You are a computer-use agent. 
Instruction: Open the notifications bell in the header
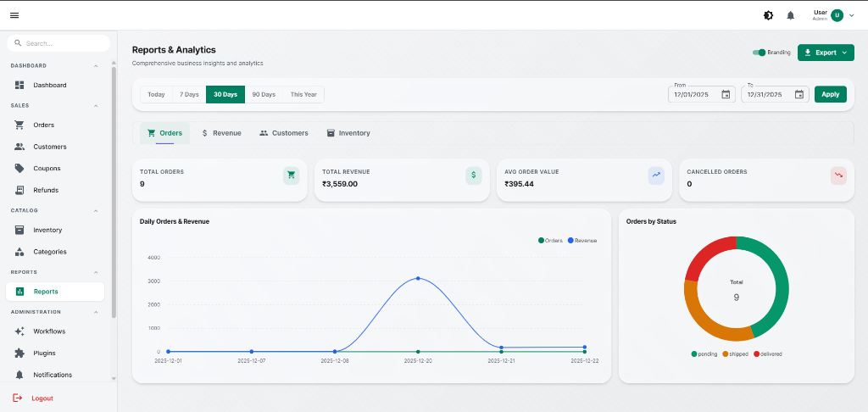[791, 15]
